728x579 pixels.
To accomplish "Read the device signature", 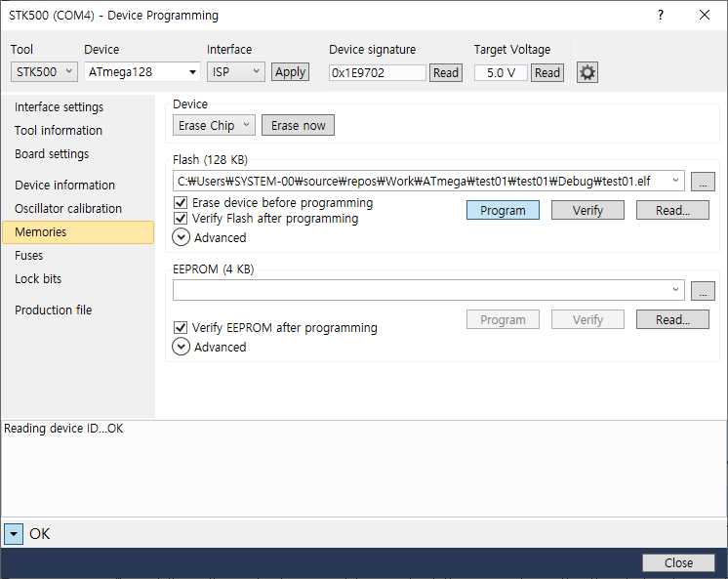I will click(446, 73).
